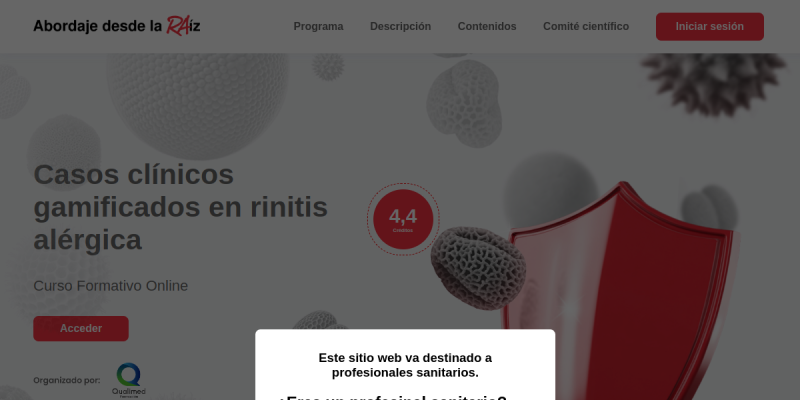Click the 'Este sitio web va destinado' dialog text

tap(405, 365)
